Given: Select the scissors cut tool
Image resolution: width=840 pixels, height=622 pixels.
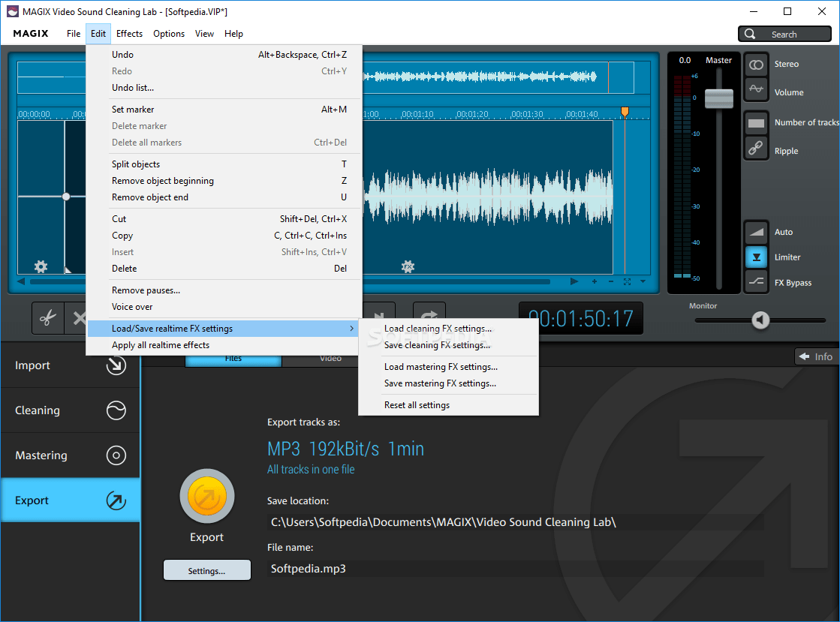Looking at the screenshot, I should point(47,317).
